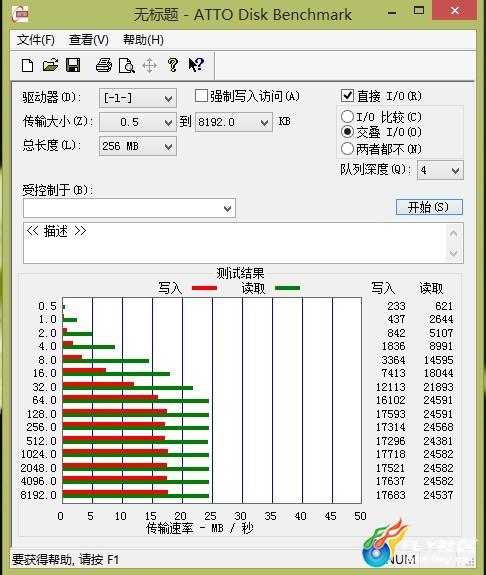
Task: Click the 512.0 row read value 24381
Action: point(438,441)
